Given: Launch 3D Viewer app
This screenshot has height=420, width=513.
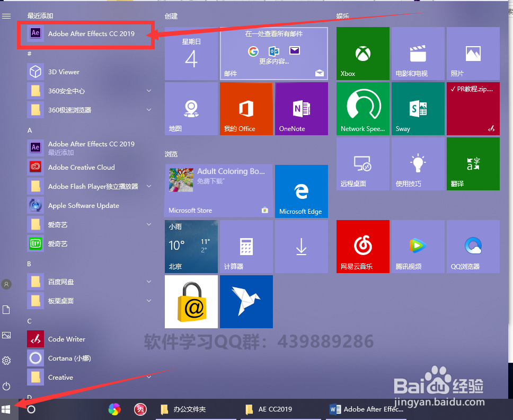Looking at the screenshot, I should click(x=90, y=72).
